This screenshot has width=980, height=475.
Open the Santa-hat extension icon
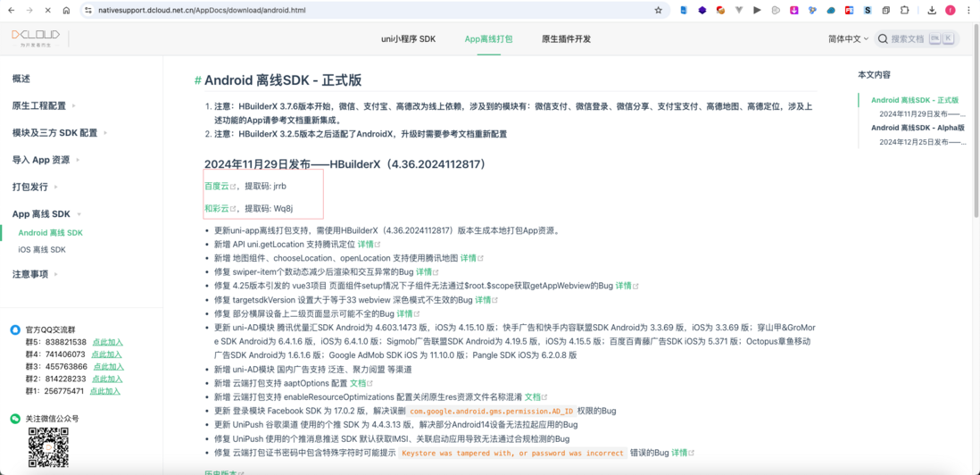click(x=720, y=11)
